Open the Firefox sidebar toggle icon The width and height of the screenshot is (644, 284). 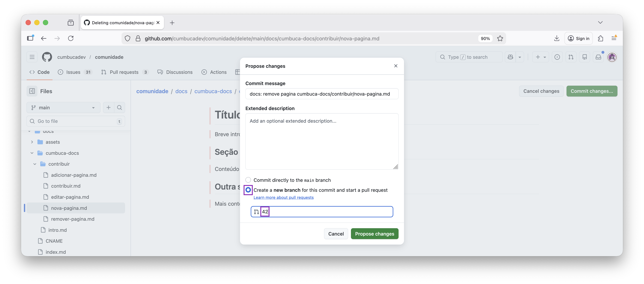coord(30,39)
